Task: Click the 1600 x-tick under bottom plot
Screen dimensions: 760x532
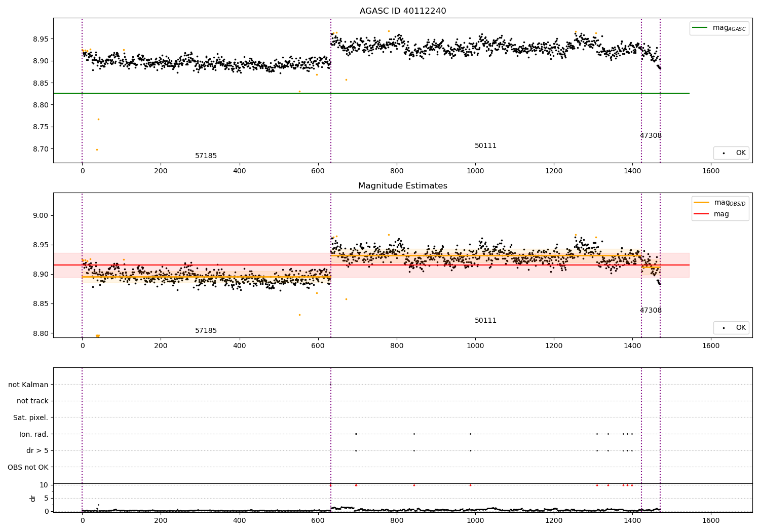Action: 711,521
